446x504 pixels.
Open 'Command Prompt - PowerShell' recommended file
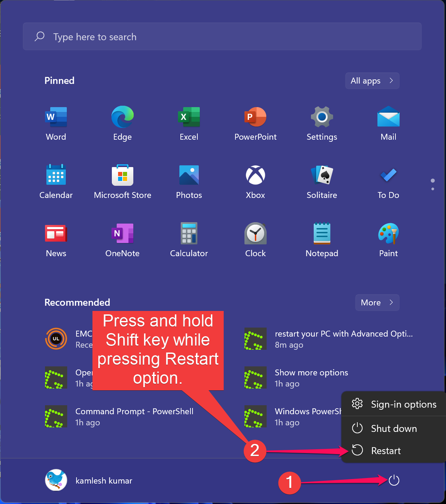(119, 417)
